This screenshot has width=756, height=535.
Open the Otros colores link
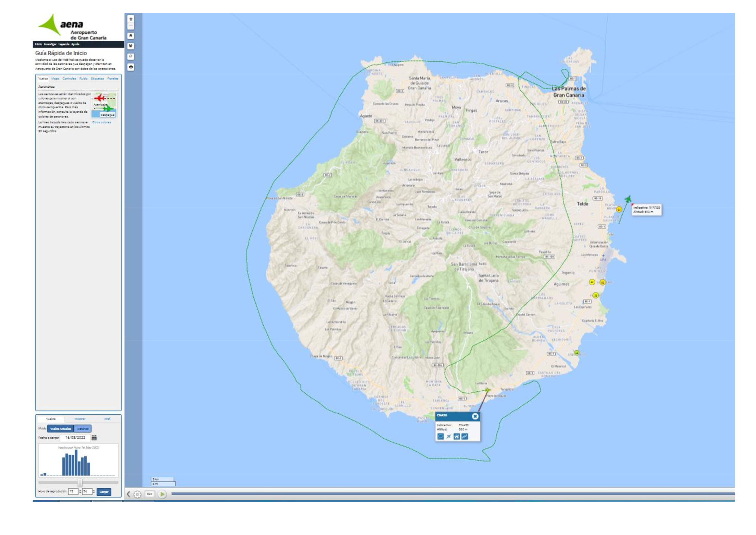click(101, 122)
